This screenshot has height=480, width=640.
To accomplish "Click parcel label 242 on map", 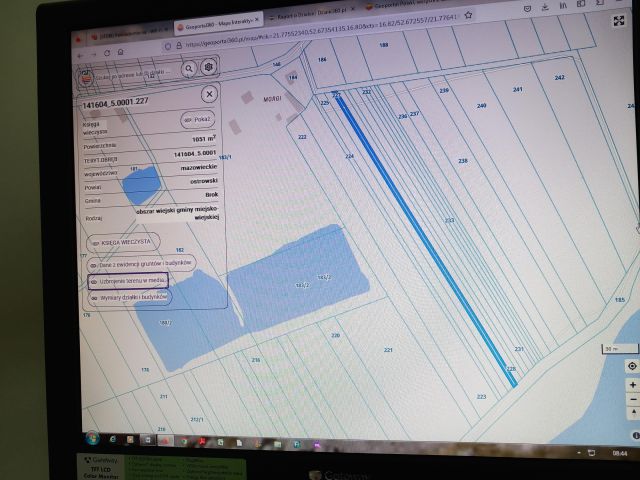I will pyautogui.click(x=560, y=77).
